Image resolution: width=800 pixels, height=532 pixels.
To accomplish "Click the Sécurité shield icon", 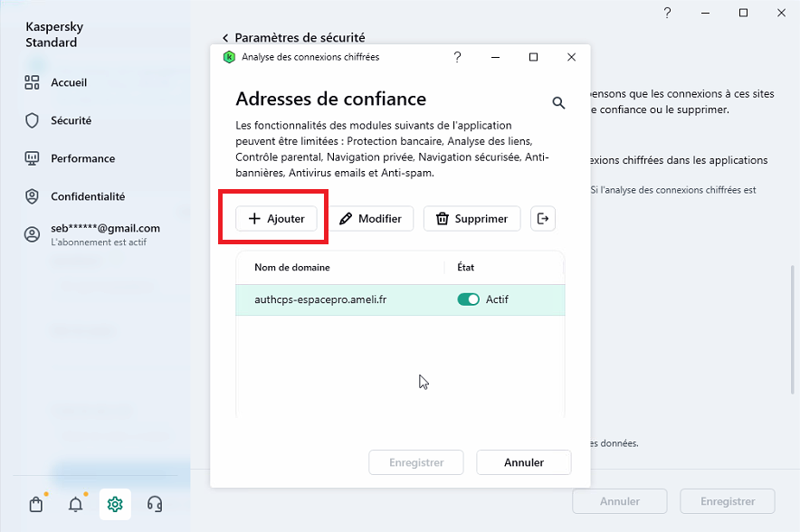I will coord(33,120).
